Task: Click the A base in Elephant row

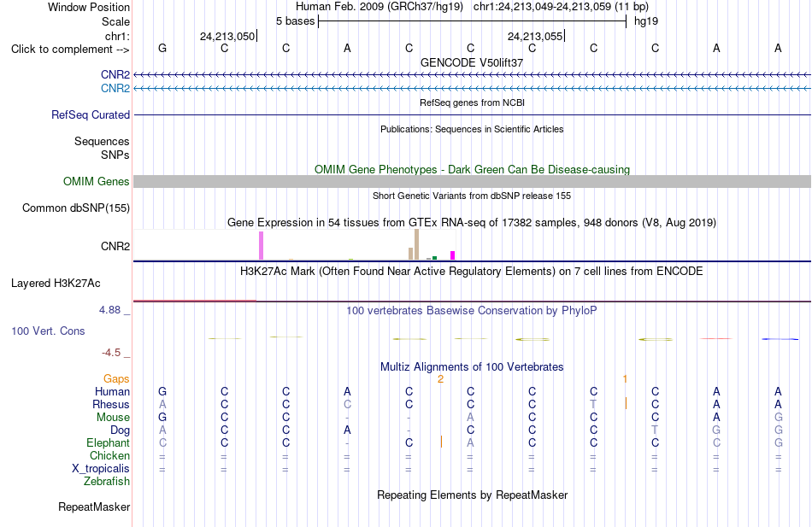Action: (x=470, y=442)
